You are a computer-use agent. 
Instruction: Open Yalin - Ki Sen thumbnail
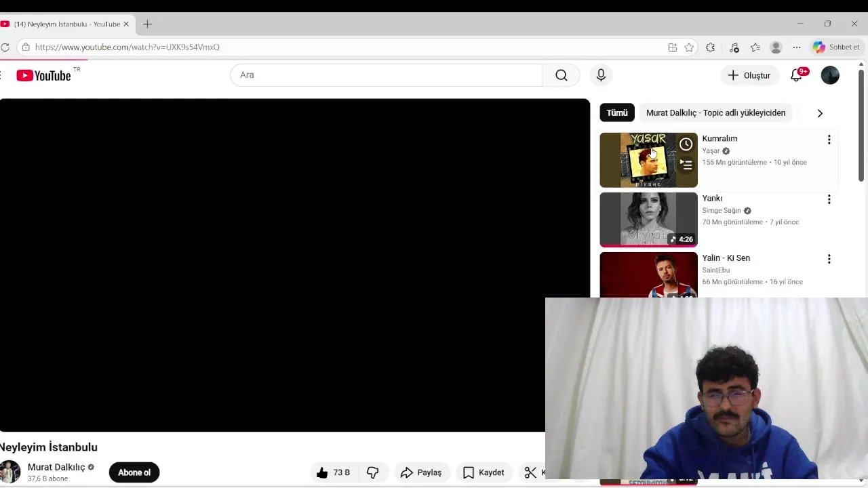tap(648, 274)
